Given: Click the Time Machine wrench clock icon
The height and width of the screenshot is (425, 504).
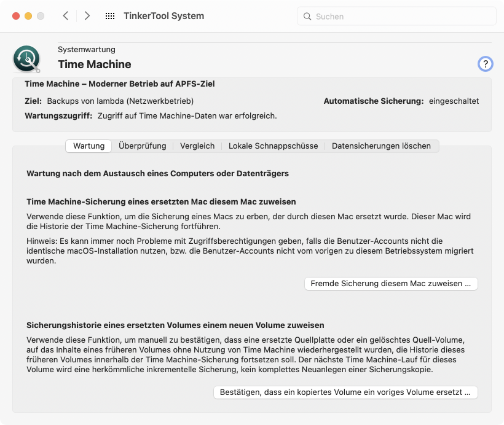Looking at the screenshot, I should 26,59.
